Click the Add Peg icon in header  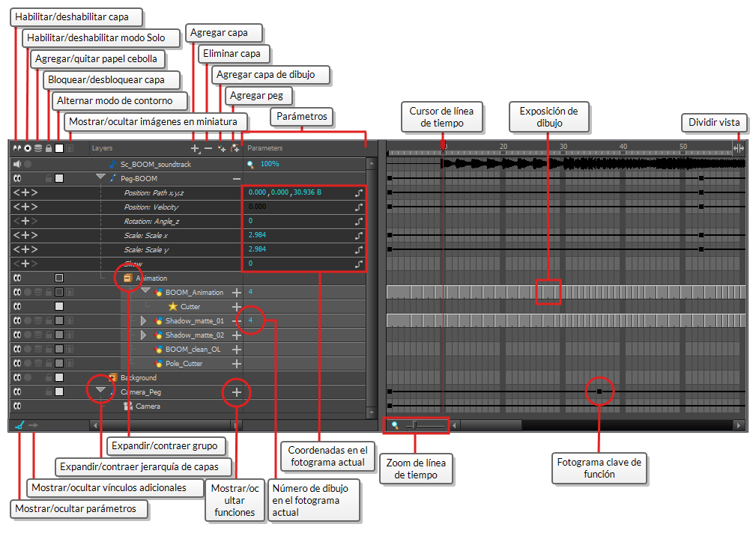235,148
